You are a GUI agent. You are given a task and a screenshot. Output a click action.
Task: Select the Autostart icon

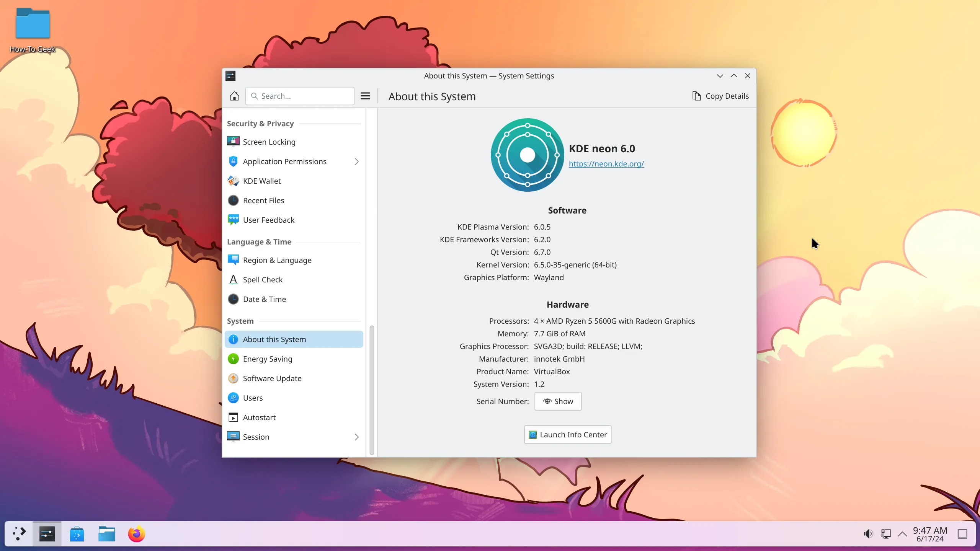pyautogui.click(x=233, y=417)
